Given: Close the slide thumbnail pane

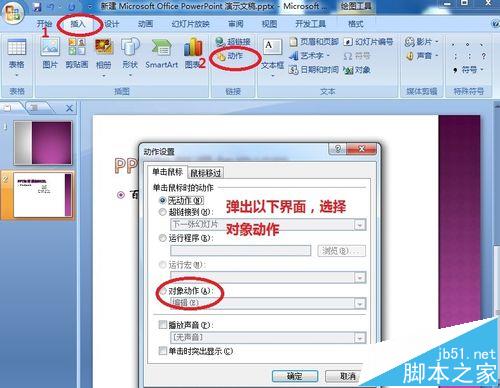Looking at the screenshot, I should (69, 108).
